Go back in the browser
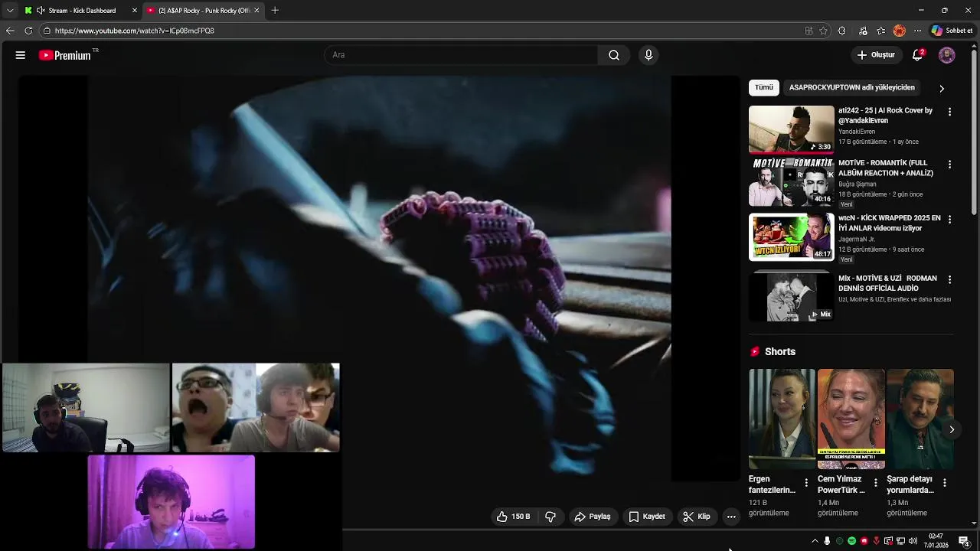980x551 pixels. (x=10, y=31)
